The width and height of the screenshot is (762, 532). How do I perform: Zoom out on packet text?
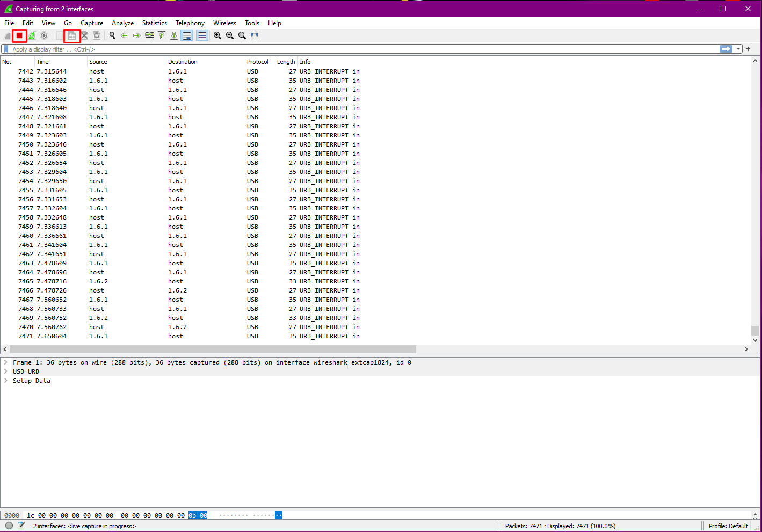(x=230, y=35)
